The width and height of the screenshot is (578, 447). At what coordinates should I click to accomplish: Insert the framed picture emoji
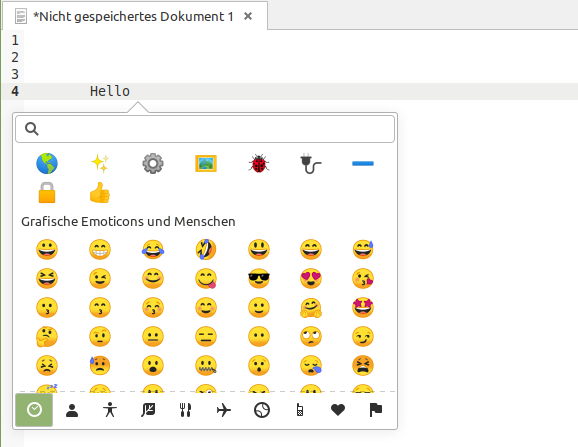click(x=206, y=163)
